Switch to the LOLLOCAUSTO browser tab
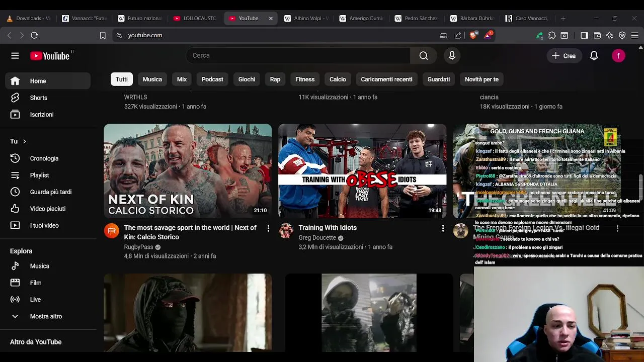This screenshot has width=644, height=362. coord(195,18)
